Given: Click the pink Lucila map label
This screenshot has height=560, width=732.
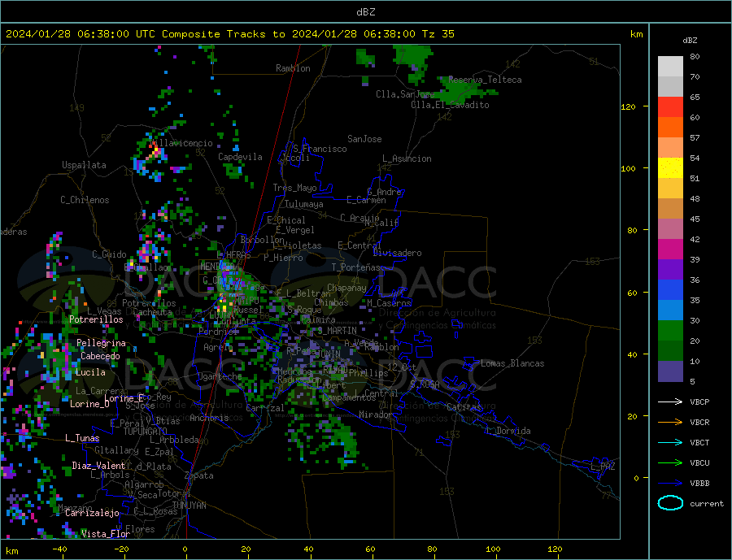Looking at the screenshot, I should (x=90, y=372).
